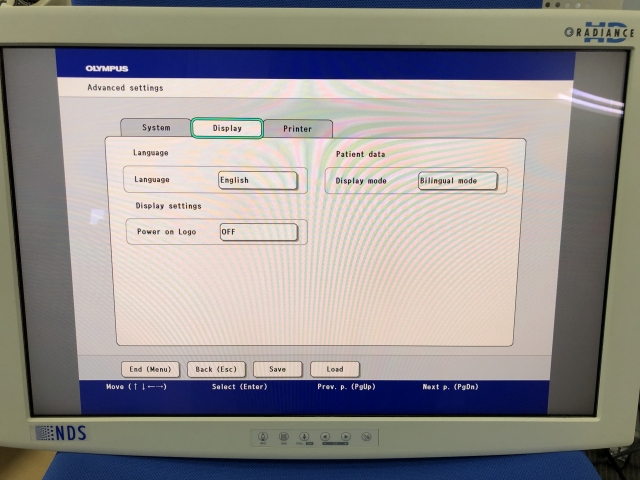Save the current advanced settings

point(278,369)
